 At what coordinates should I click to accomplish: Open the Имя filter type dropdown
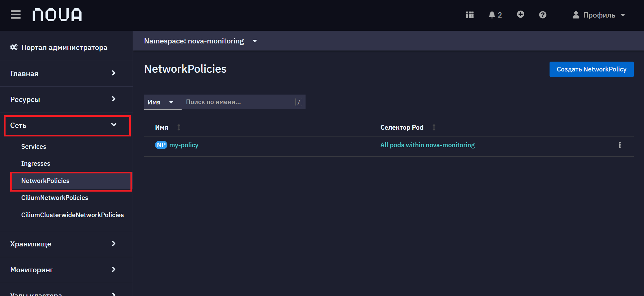[x=163, y=102]
